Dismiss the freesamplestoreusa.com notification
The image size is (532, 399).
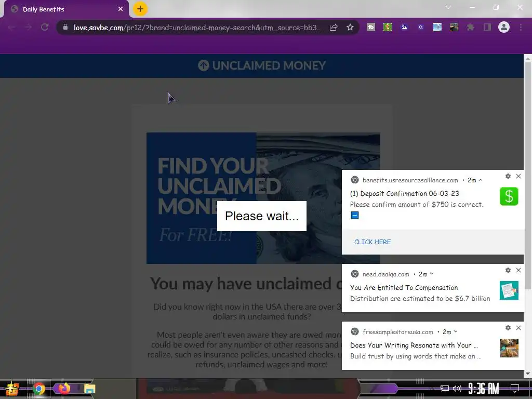click(518, 328)
